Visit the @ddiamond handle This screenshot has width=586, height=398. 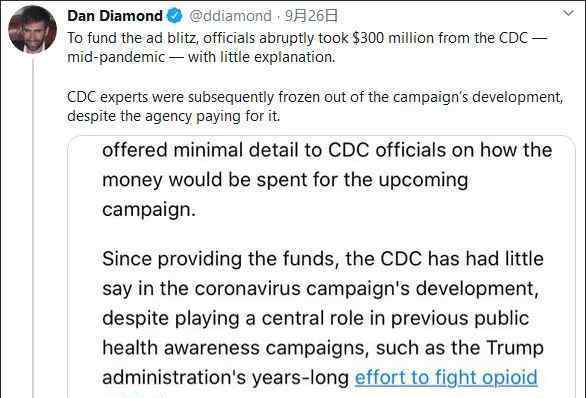[230, 16]
